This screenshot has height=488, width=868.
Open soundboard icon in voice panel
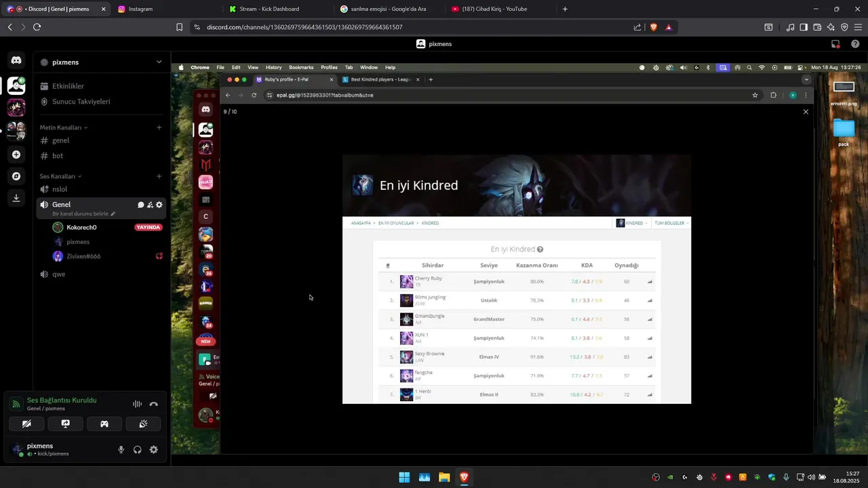click(143, 424)
